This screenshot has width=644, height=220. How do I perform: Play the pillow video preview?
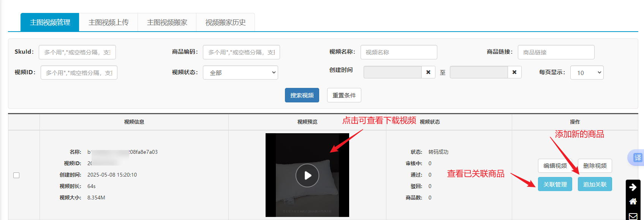pos(307,175)
